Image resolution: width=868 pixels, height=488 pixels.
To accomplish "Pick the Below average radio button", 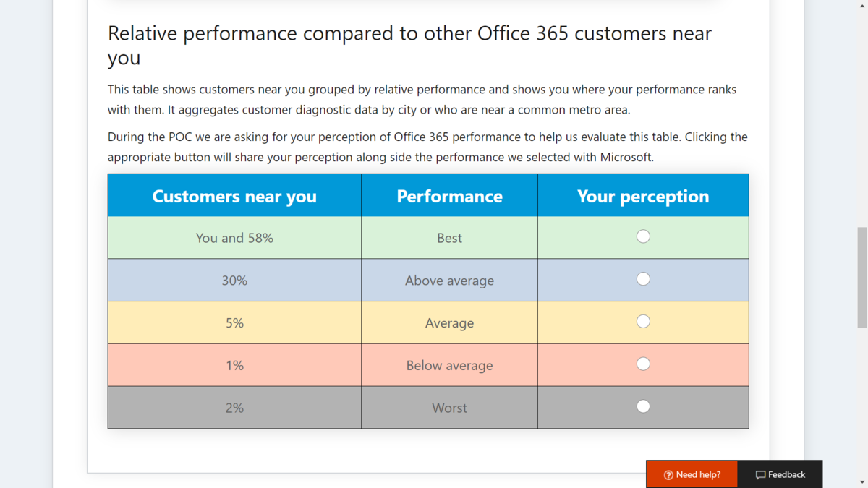I will (643, 364).
